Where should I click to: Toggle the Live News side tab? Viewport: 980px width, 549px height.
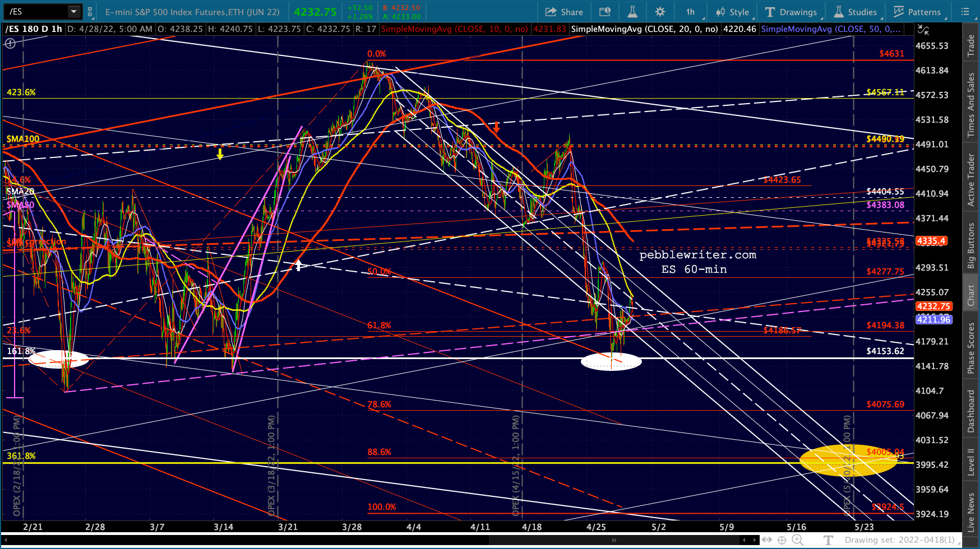[x=971, y=512]
